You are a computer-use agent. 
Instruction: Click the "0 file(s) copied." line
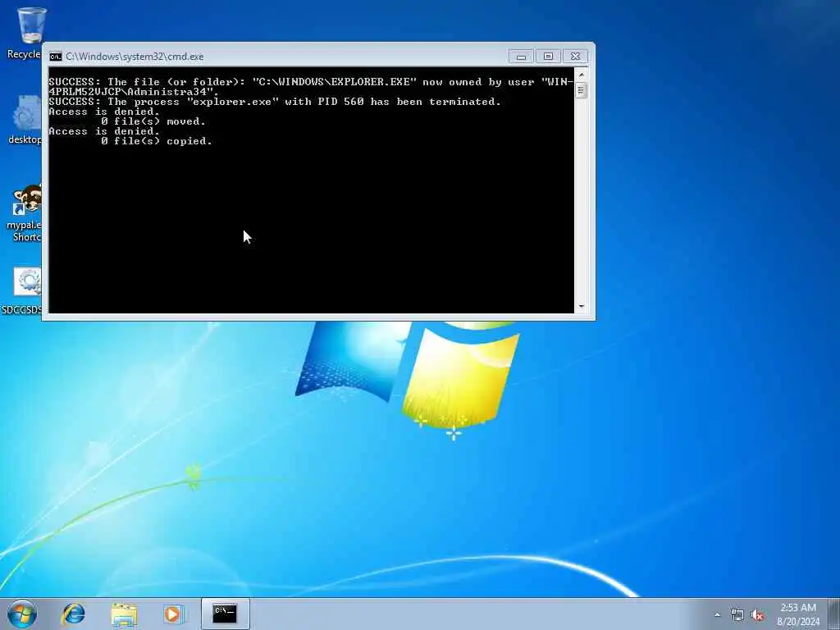(156, 141)
